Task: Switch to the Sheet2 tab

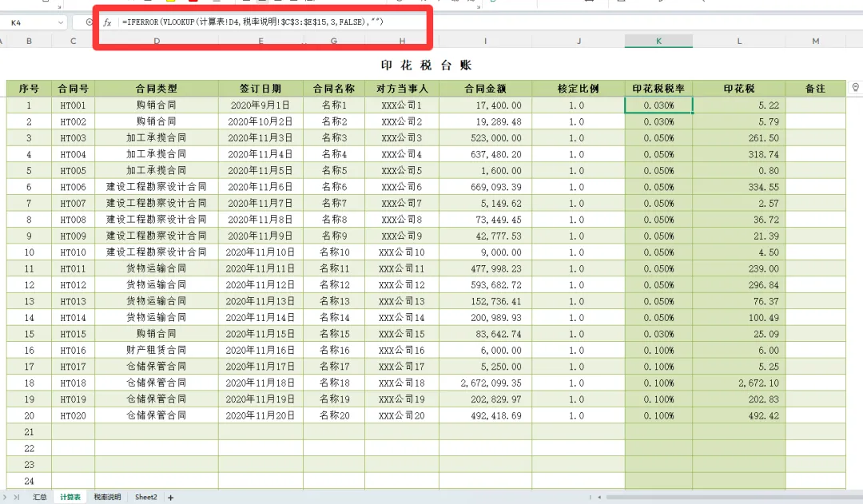Action: click(x=146, y=497)
